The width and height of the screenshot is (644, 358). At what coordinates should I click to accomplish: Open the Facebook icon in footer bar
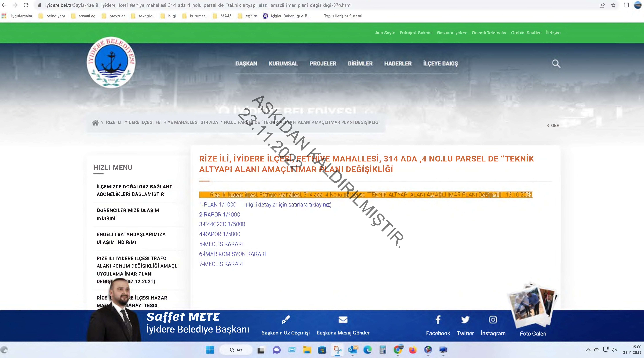click(x=438, y=320)
